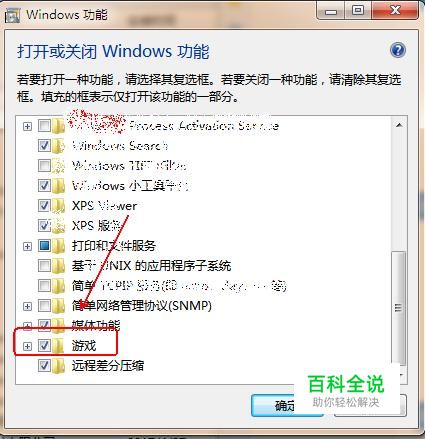
Task: Select the 游戏 folder icon
Action: 59,346
